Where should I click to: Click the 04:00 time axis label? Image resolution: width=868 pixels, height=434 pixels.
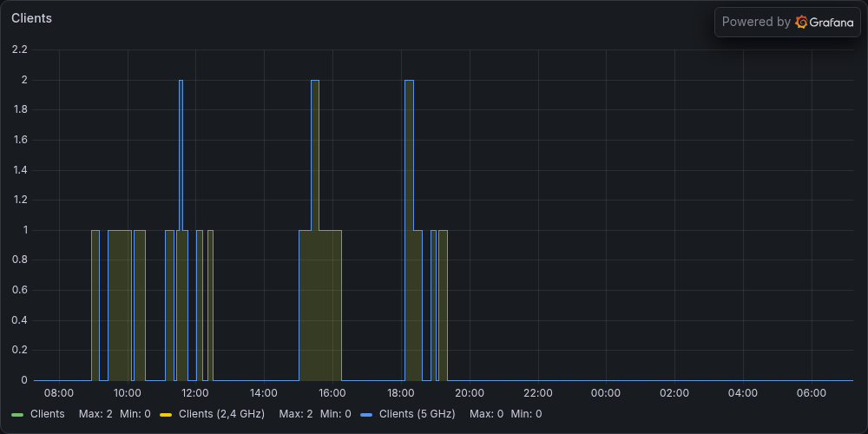(x=743, y=393)
